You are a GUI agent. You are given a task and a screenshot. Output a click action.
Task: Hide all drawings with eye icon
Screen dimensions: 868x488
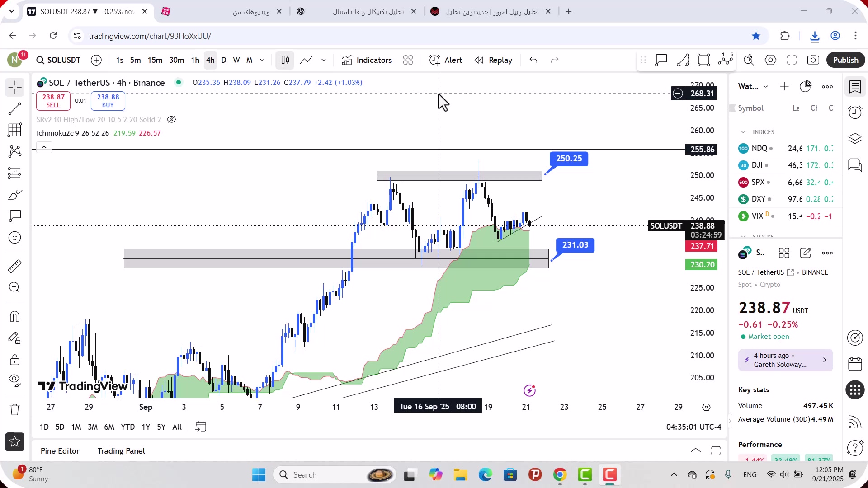coord(15,381)
